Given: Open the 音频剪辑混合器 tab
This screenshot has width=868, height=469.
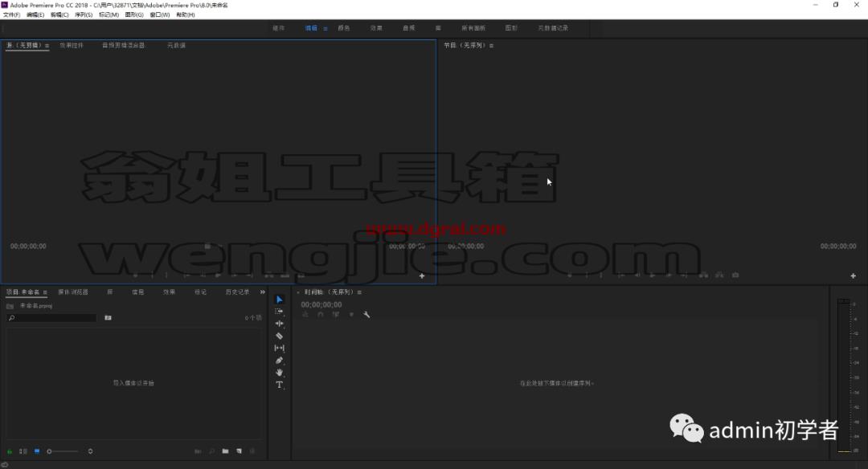Looking at the screenshot, I should [x=124, y=45].
